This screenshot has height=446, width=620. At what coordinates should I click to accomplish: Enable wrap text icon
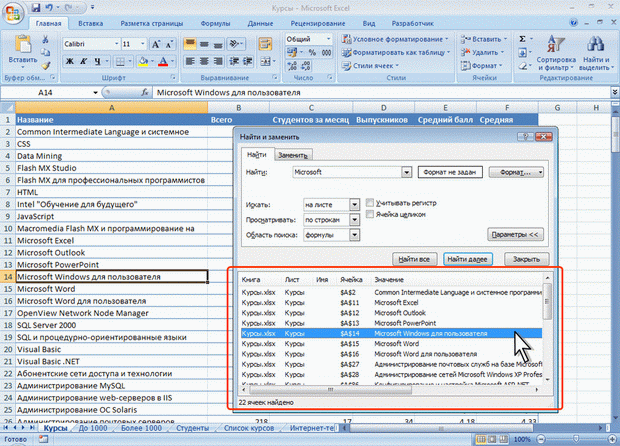(265, 44)
